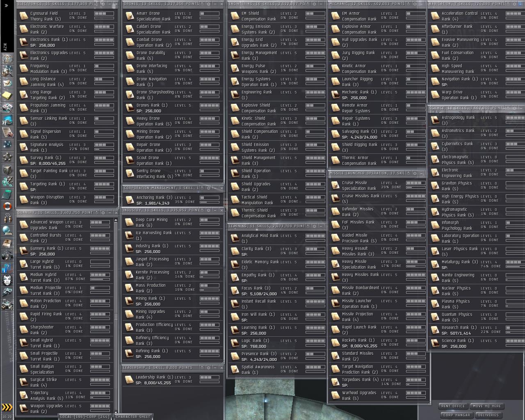Select Drone Sharpshooting Rank (1) skill
Screen dimensions: 525x420
pyautogui.click(x=173, y=95)
